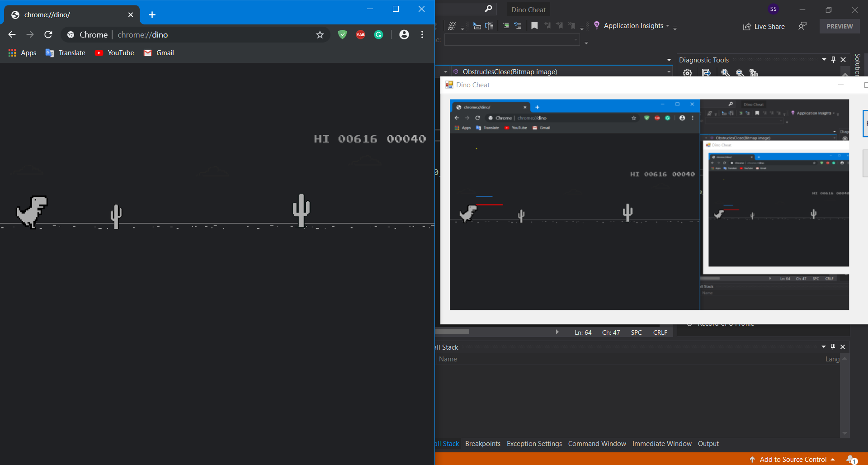Open the Apps bookmark shortcut
This screenshot has height=465, width=868.
pos(23,53)
